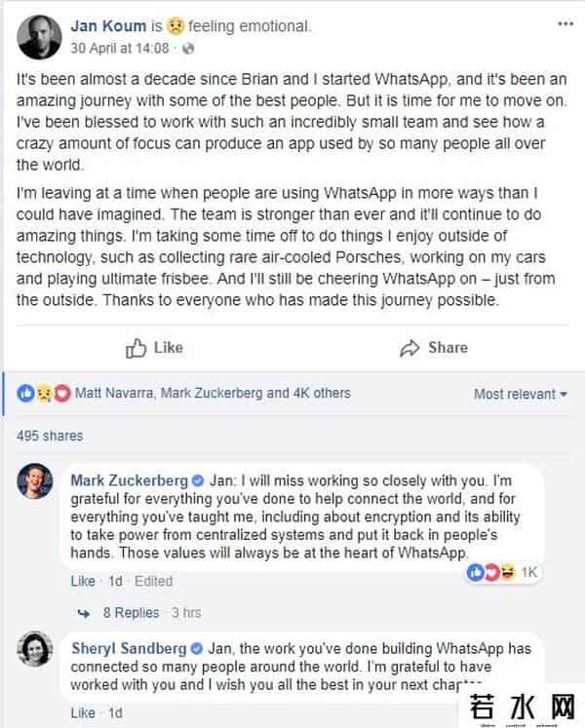Click the feeling emotional emoji icon
Screen dimensions: 585x728
tap(175, 26)
